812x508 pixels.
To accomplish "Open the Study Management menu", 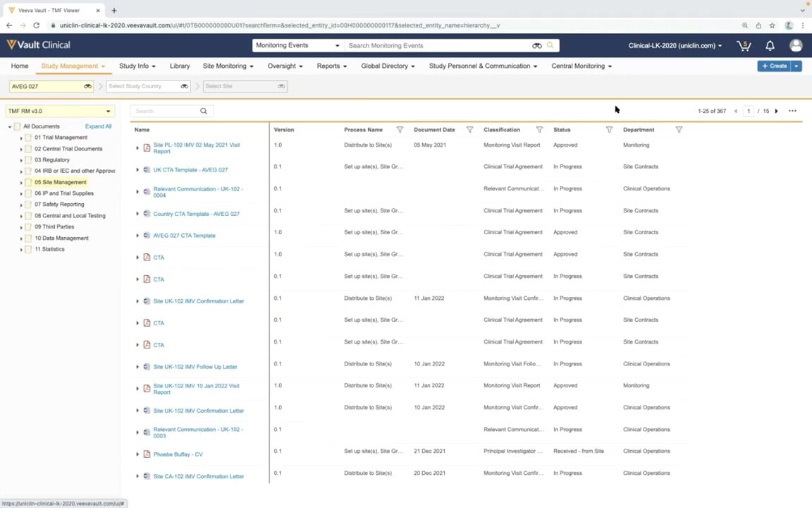I will [x=73, y=66].
